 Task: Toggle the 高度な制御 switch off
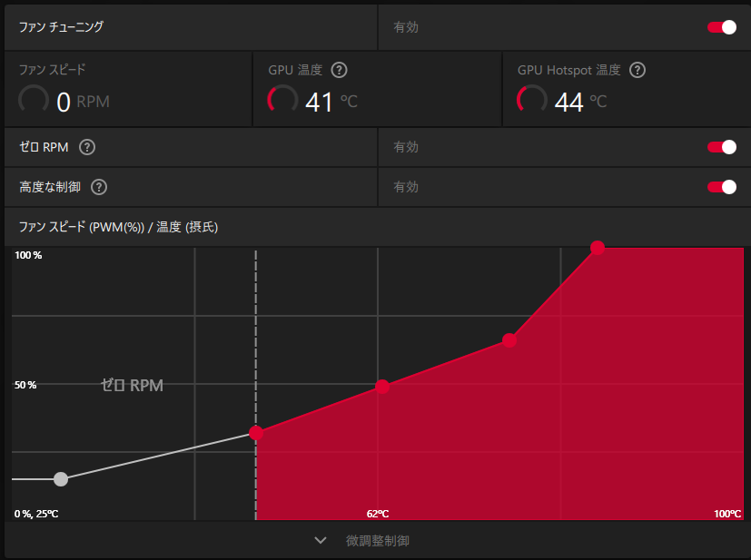[x=722, y=187]
